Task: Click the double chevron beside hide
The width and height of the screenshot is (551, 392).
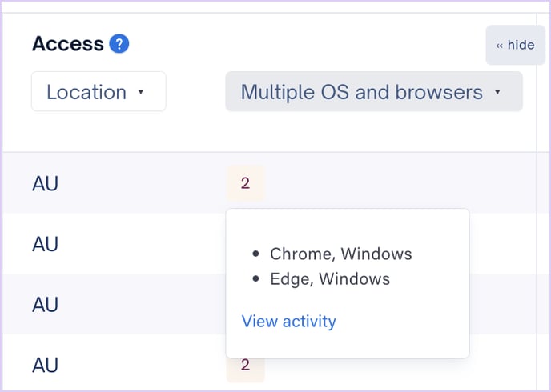Action: [x=500, y=46]
